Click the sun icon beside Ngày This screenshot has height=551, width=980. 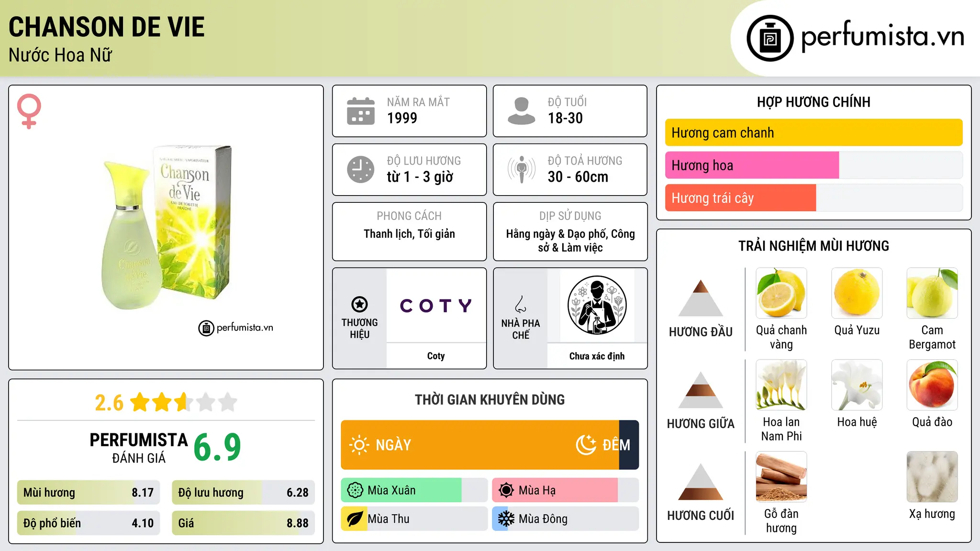(359, 445)
